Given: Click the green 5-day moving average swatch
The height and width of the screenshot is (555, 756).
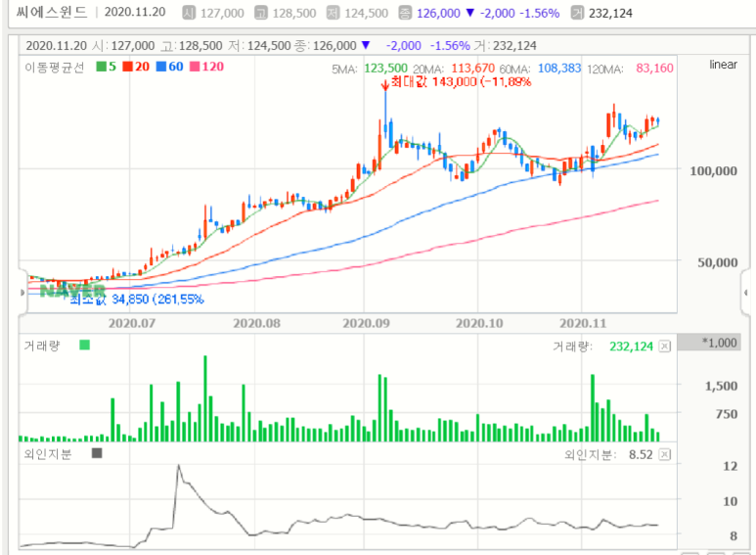Looking at the screenshot, I should tap(102, 67).
